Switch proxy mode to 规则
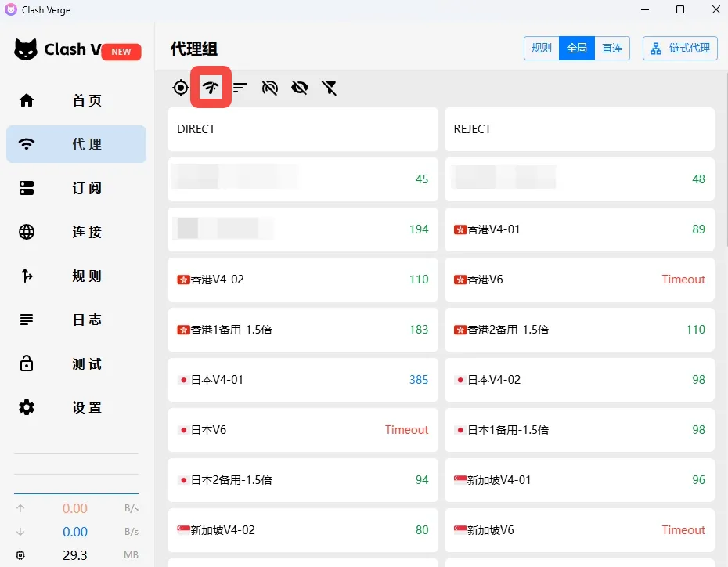Image resolution: width=728 pixels, height=567 pixels. click(541, 48)
